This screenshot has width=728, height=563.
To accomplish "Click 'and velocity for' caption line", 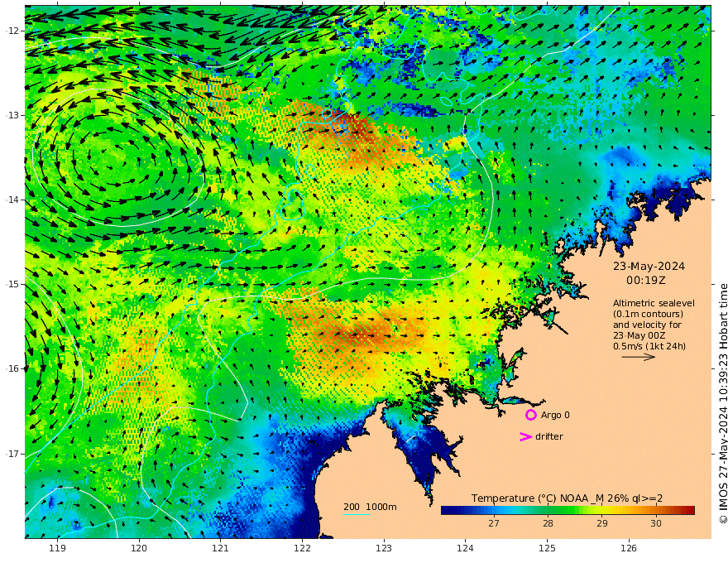I will 647,325.
